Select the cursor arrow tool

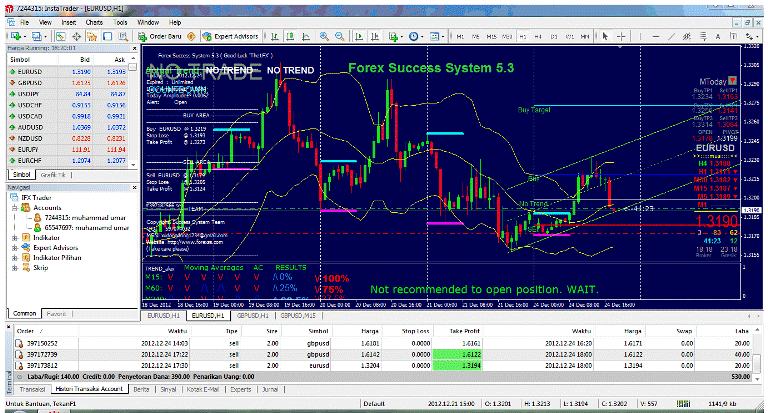click(x=605, y=36)
